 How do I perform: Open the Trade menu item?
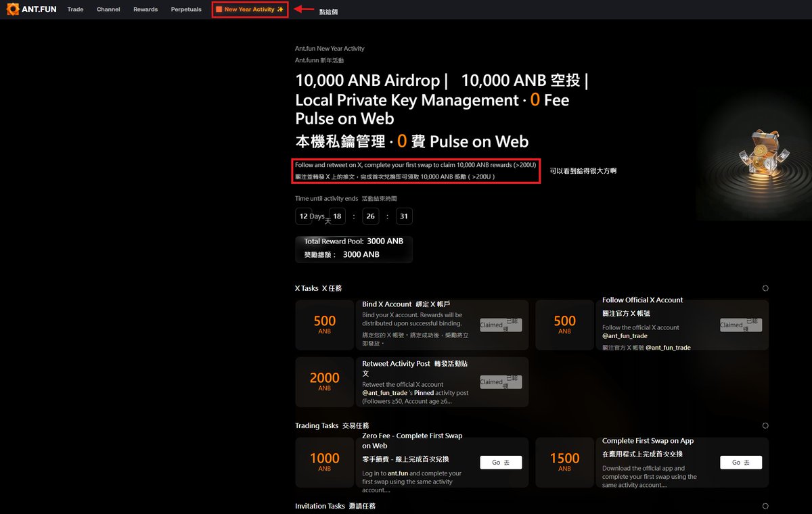pos(75,9)
